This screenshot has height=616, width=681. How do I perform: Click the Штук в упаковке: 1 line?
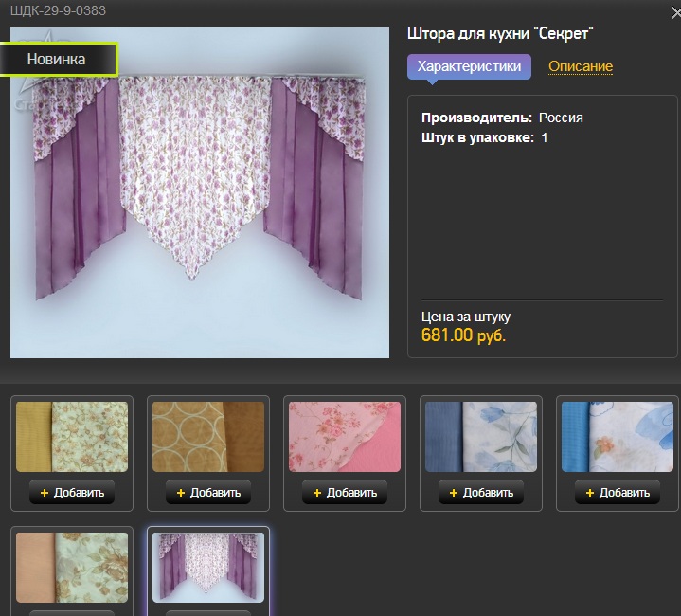pyautogui.click(x=484, y=138)
